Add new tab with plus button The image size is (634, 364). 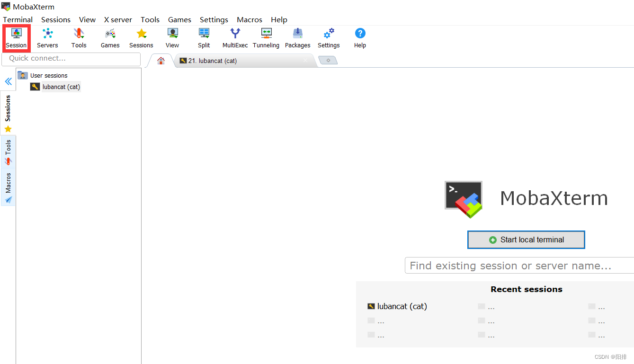[x=328, y=61]
